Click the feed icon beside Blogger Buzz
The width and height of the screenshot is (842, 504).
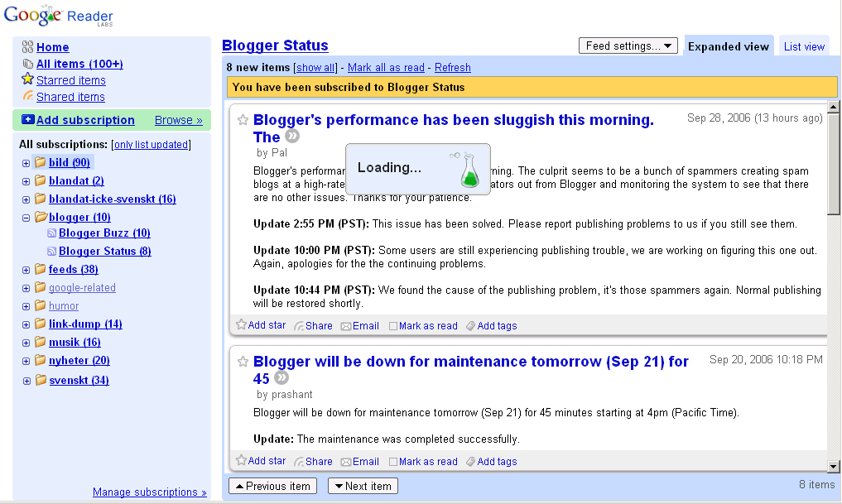51,233
